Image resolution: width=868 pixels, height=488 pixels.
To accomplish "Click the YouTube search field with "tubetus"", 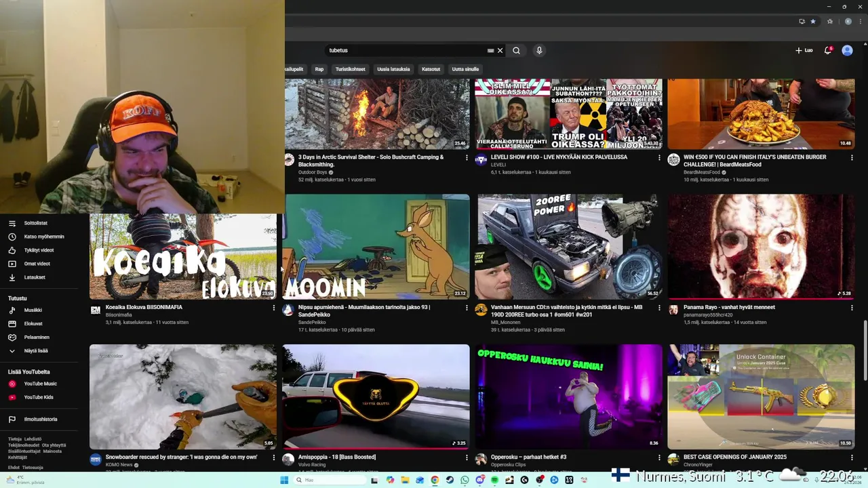I will pos(406,50).
